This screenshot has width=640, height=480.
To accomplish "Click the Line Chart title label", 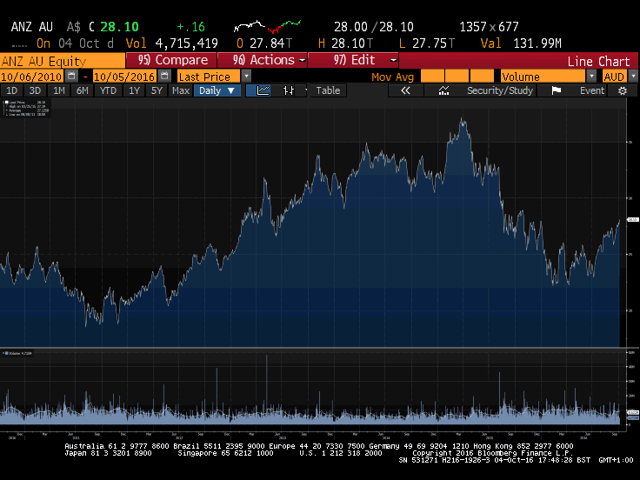I will tap(598, 62).
